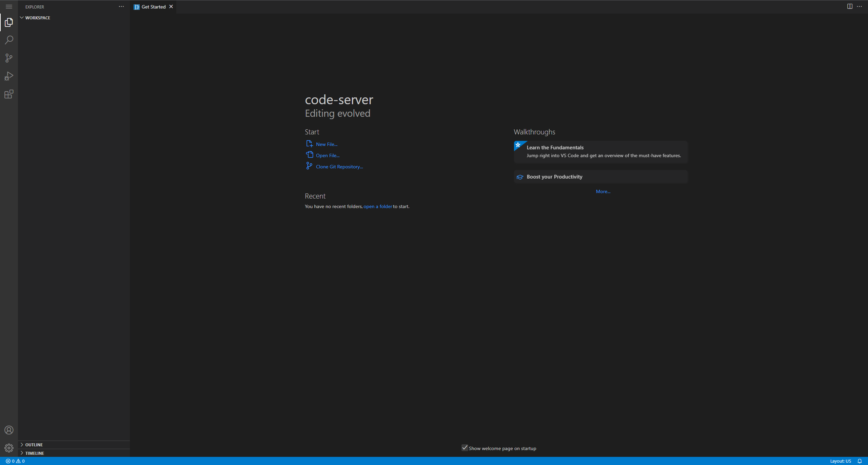
Task: Open notifications bell in status bar
Action: coord(860,461)
